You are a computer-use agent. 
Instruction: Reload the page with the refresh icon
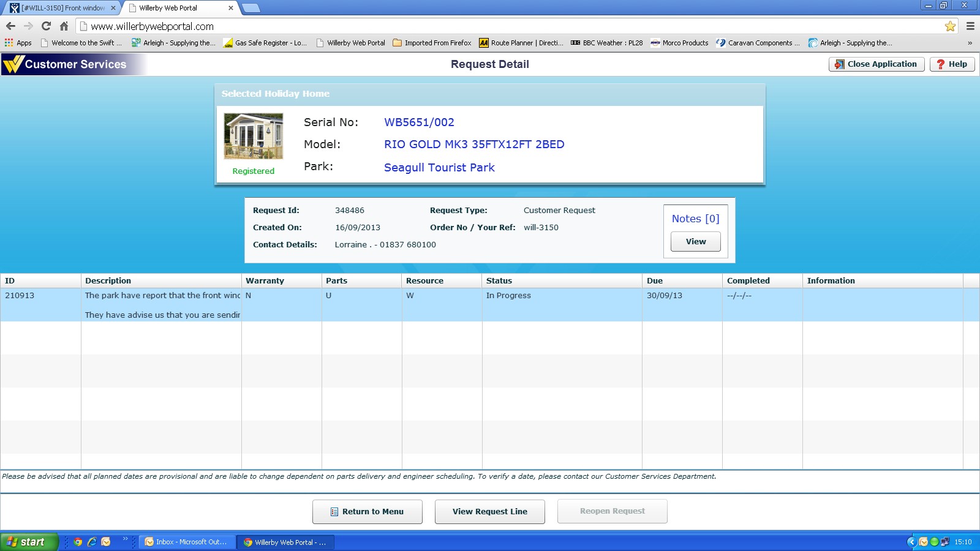(46, 26)
